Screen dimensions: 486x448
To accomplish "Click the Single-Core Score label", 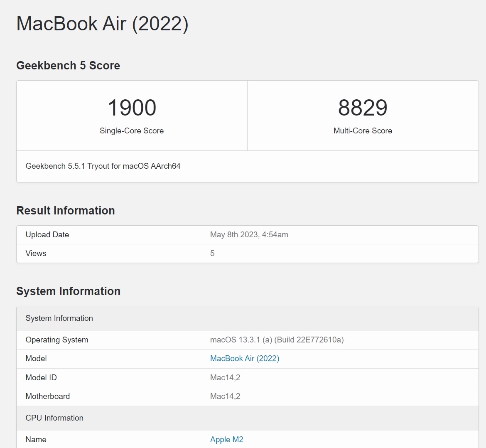I will (x=132, y=131).
